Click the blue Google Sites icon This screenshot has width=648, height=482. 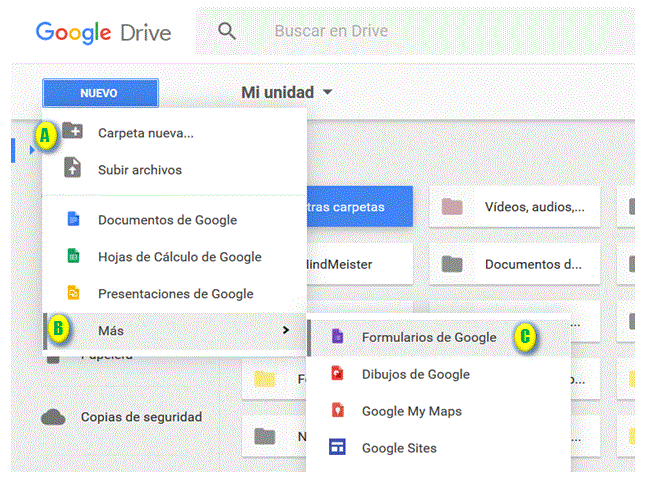pos(337,446)
